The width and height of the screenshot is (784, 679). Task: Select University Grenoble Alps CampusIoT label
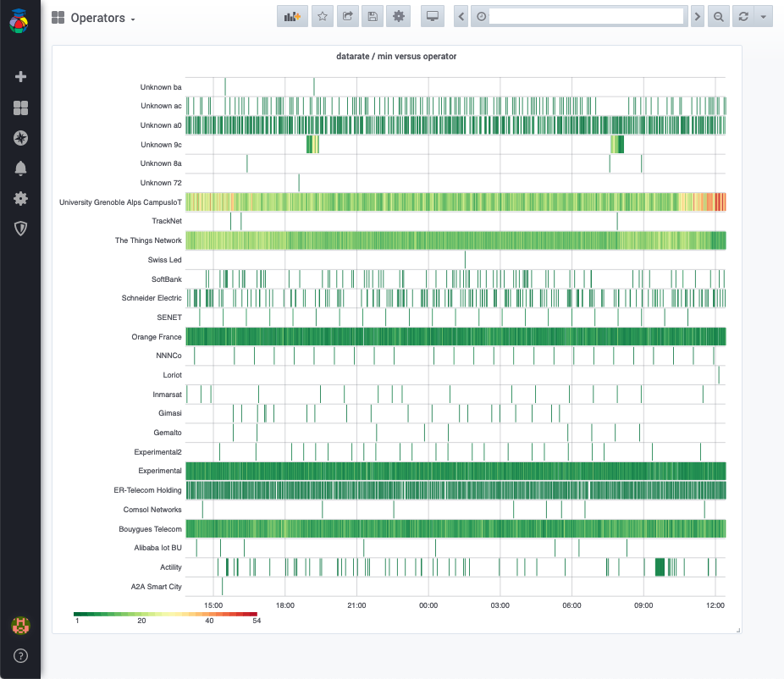[120, 202]
